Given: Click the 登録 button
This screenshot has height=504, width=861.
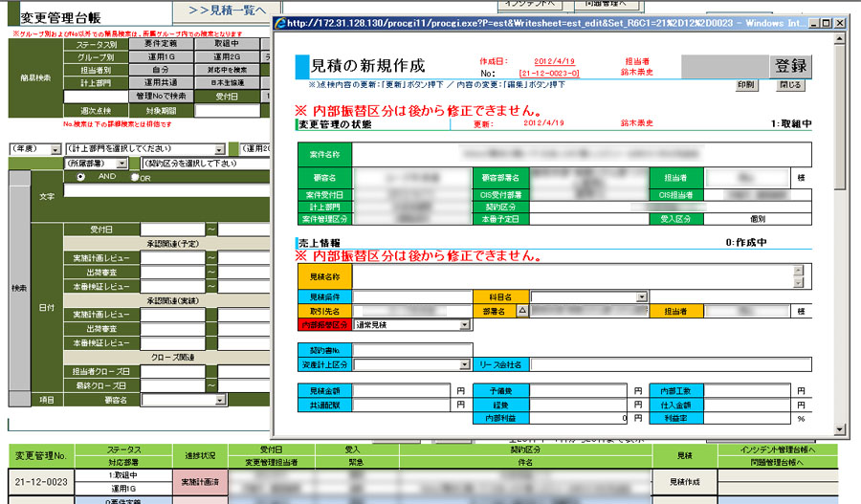Looking at the screenshot, I should (790, 66).
